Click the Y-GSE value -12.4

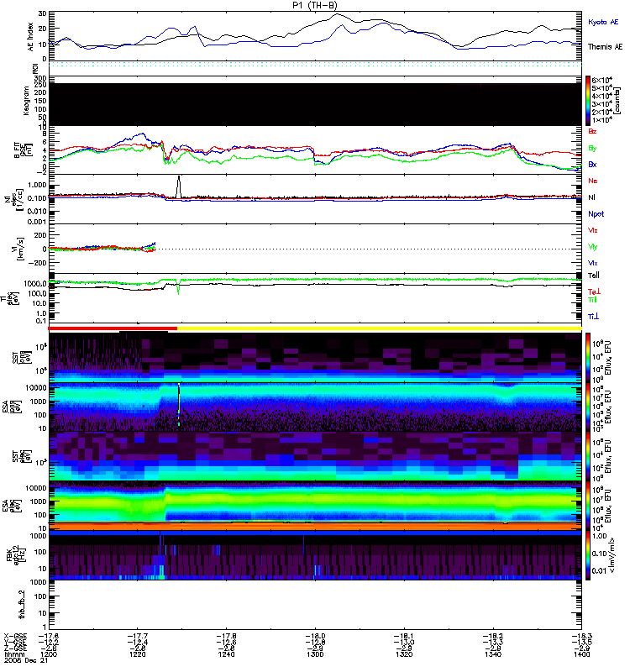137,642
